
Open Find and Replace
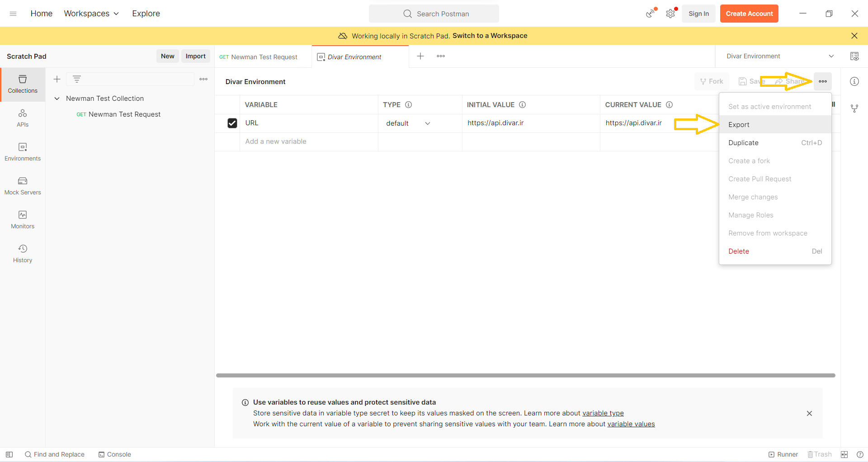click(x=55, y=454)
